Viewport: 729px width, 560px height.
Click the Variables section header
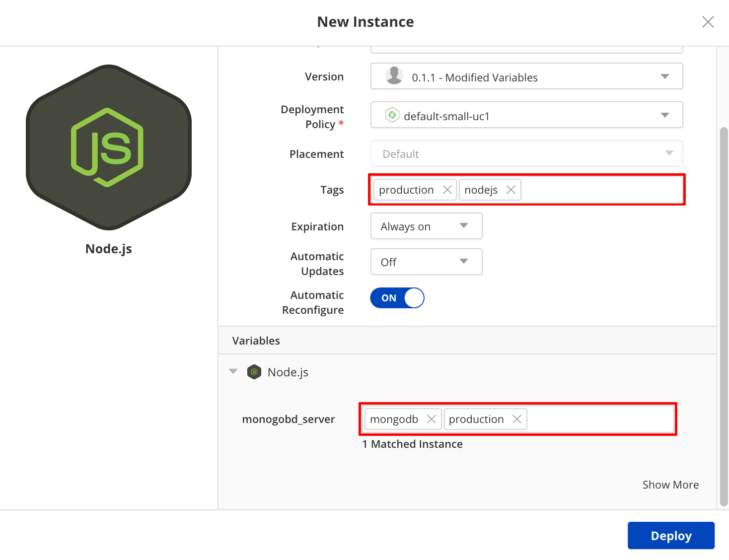click(x=467, y=341)
